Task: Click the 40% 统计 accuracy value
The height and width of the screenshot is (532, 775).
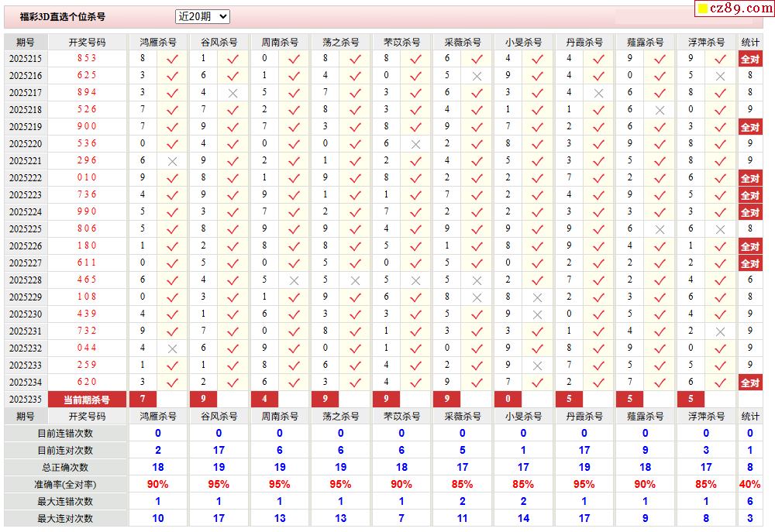Action: tap(749, 485)
